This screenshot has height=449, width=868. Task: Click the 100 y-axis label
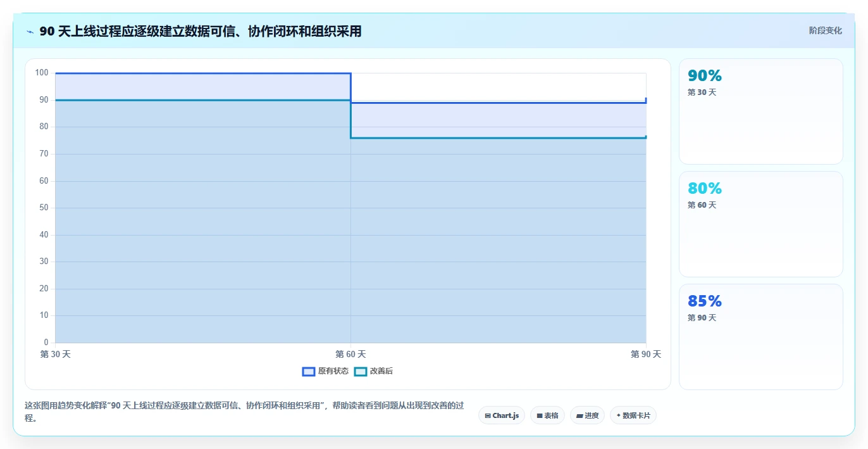coord(42,73)
